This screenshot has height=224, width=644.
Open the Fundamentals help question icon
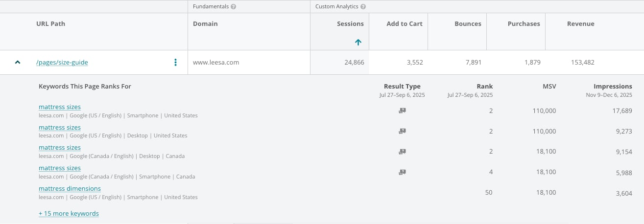(234, 7)
